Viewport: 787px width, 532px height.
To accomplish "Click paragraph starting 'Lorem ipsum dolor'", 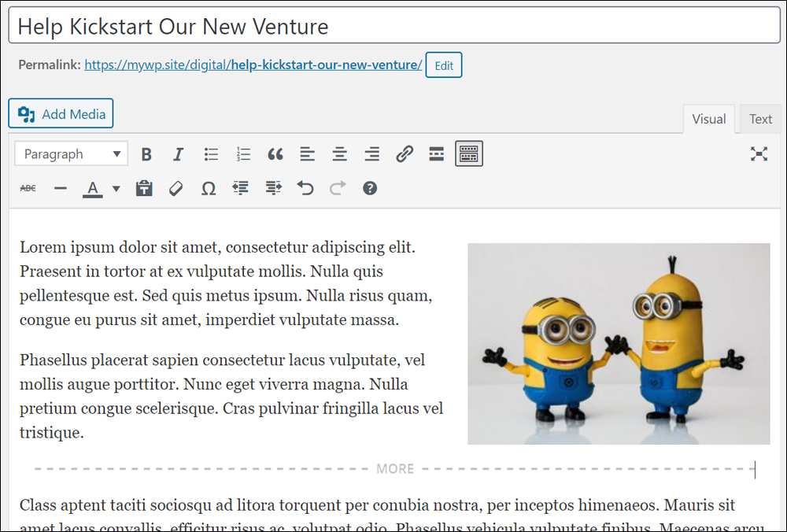I will pos(226,283).
